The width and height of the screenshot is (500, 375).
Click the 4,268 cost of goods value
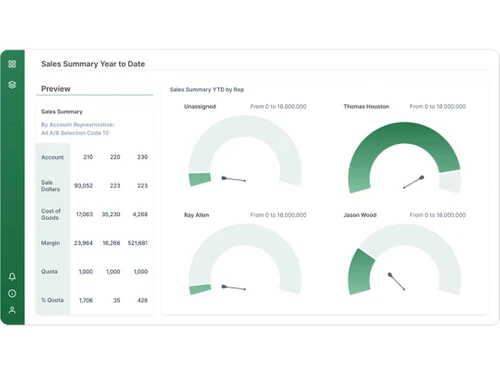pos(140,214)
